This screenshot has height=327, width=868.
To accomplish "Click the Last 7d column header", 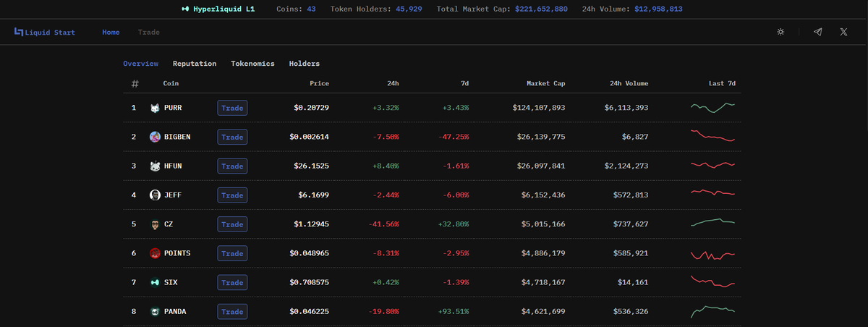I will [x=722, y=83].
